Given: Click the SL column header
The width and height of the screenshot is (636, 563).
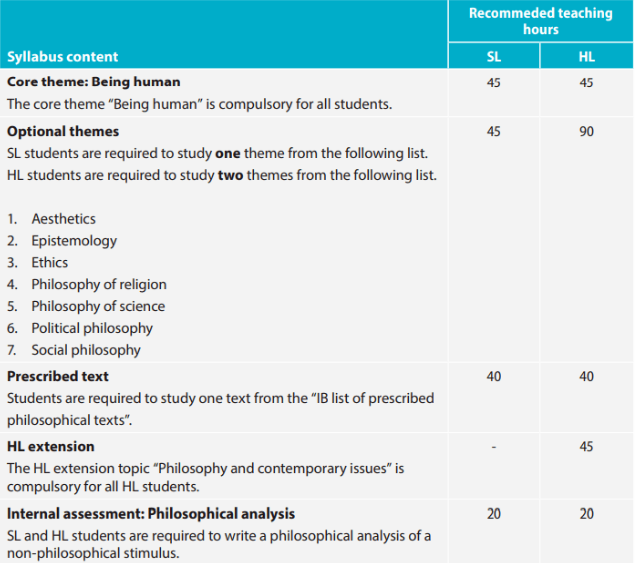Looking at the screenshot, I should (x=494, y=56).
